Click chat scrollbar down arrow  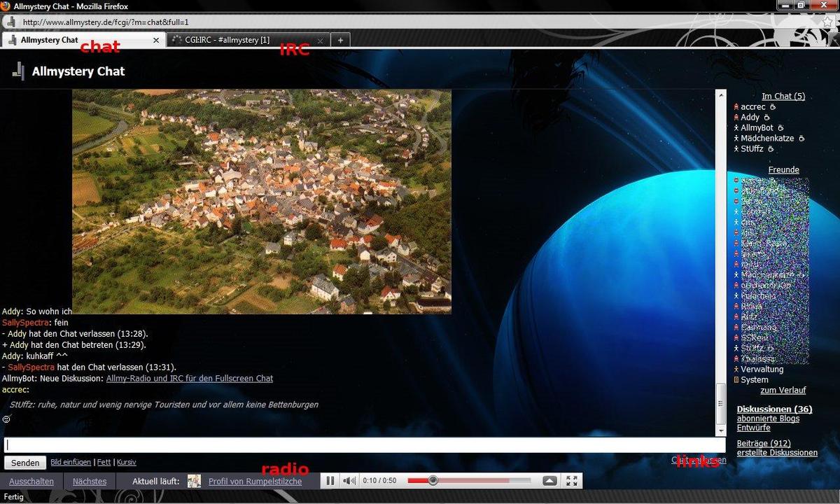pyautogui.click(x=721, y=430)
